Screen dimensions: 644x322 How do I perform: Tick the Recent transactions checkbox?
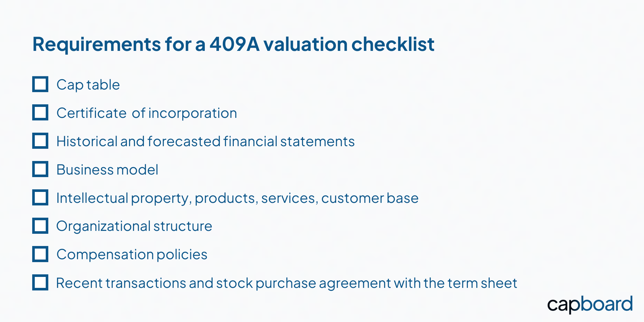[x=40, y=282]
